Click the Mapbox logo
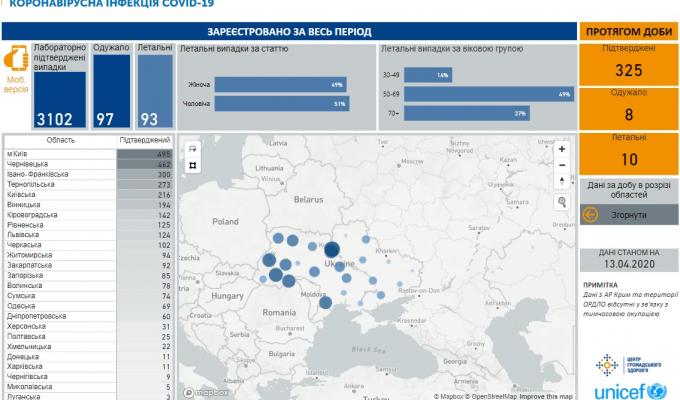Viewport: 680px width, 400px height. point(206,393)
